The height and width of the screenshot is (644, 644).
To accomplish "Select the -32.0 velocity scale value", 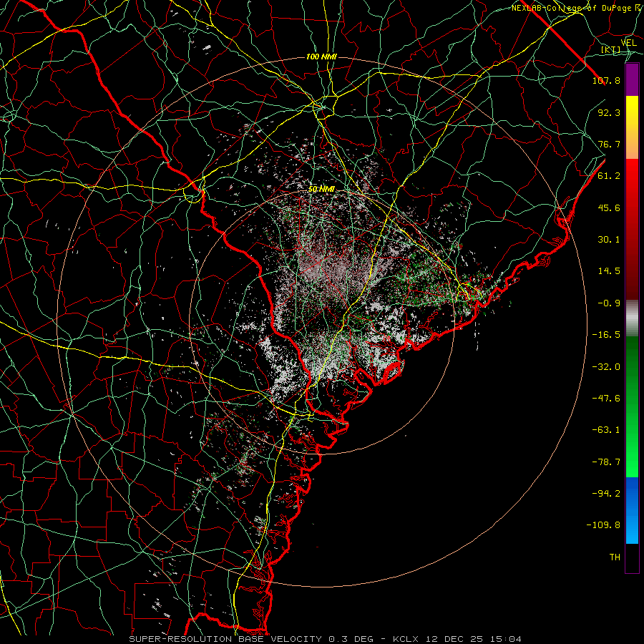I will pyautogui.click(x=606, y=367).
